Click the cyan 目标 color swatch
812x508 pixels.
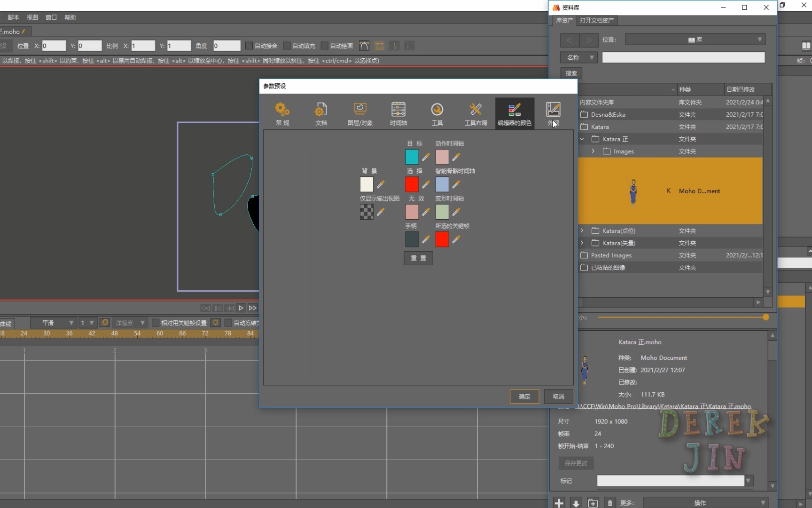point(412,157)
